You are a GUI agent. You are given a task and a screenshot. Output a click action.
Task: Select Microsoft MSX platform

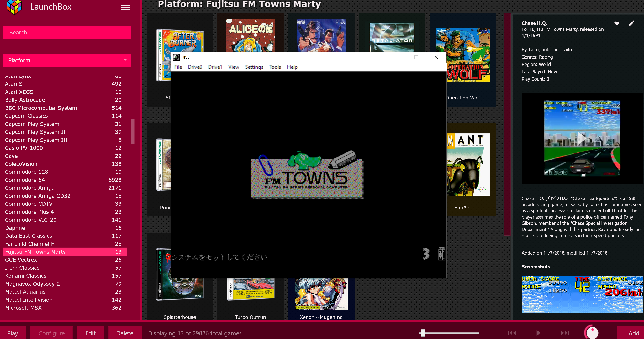[65, 308]
